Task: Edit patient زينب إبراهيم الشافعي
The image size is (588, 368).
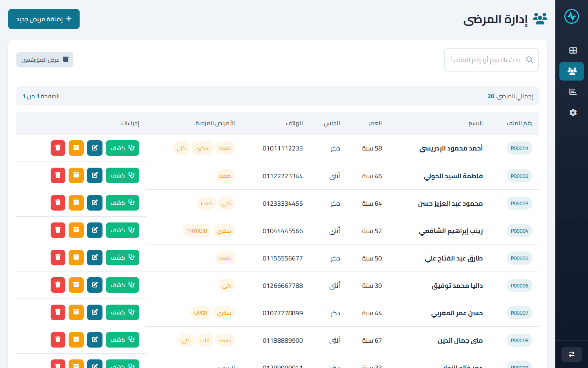Action: (95, 230)
